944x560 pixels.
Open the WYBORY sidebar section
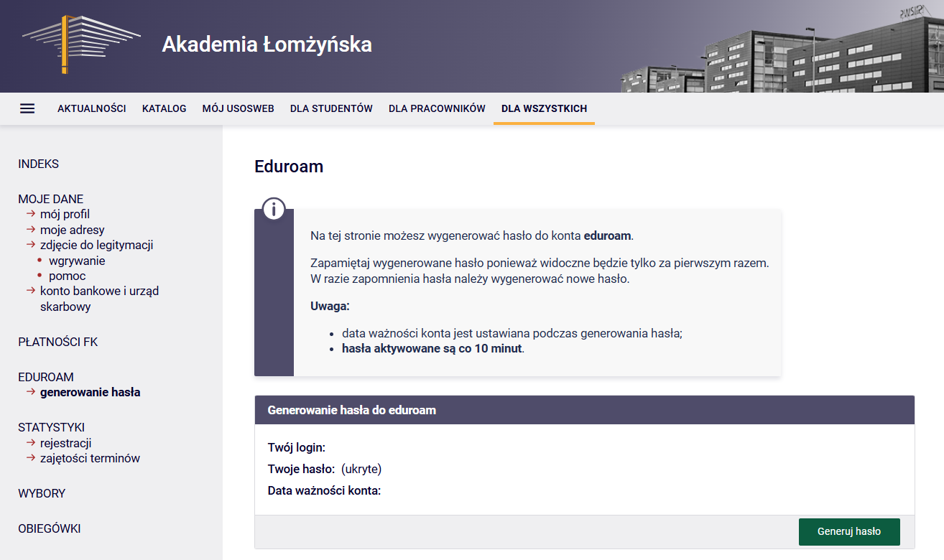(42, 493)
